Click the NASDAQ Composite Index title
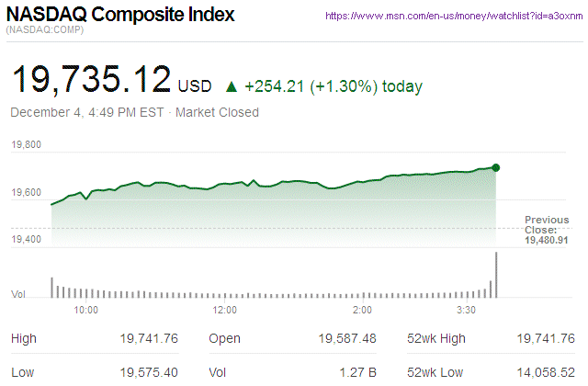 coord(120,16)
